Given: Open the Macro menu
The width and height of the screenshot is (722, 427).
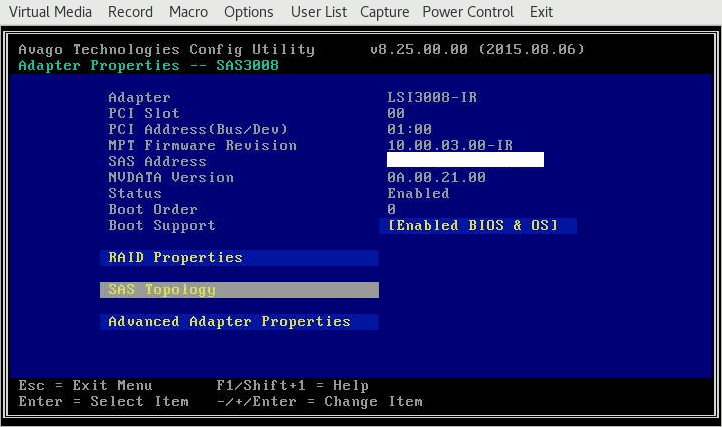Looking at the screenshot, I should [x=188, y=12].
